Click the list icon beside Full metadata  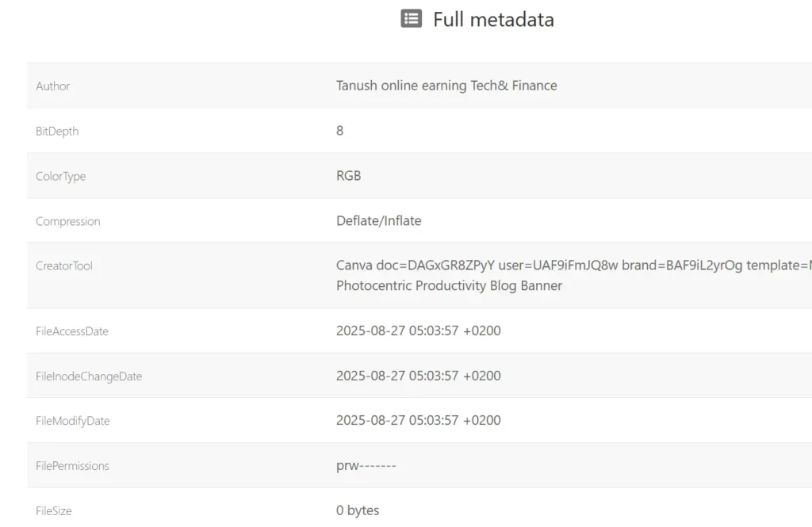(x=412, y=19)
